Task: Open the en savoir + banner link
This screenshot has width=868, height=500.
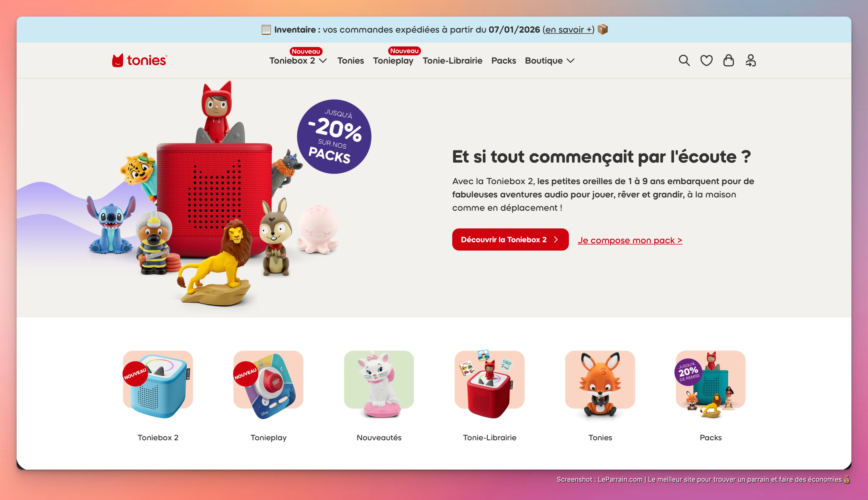Action: pyautogui.click(x=568, y=30)
